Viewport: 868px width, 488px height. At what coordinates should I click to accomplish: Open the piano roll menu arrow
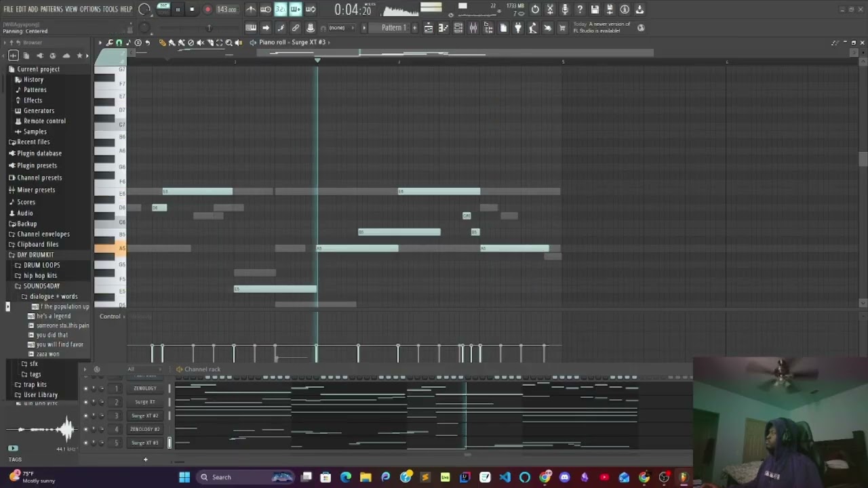click(x=100, y=43)
